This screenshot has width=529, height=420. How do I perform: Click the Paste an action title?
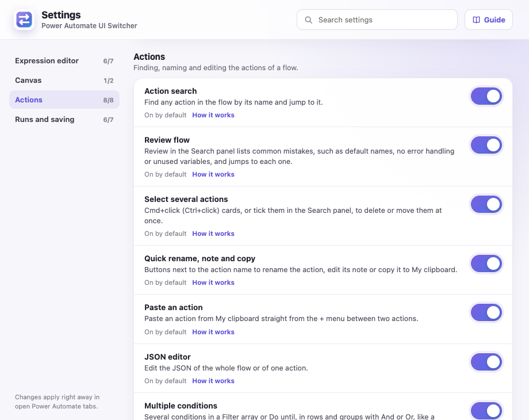[174, 308]
